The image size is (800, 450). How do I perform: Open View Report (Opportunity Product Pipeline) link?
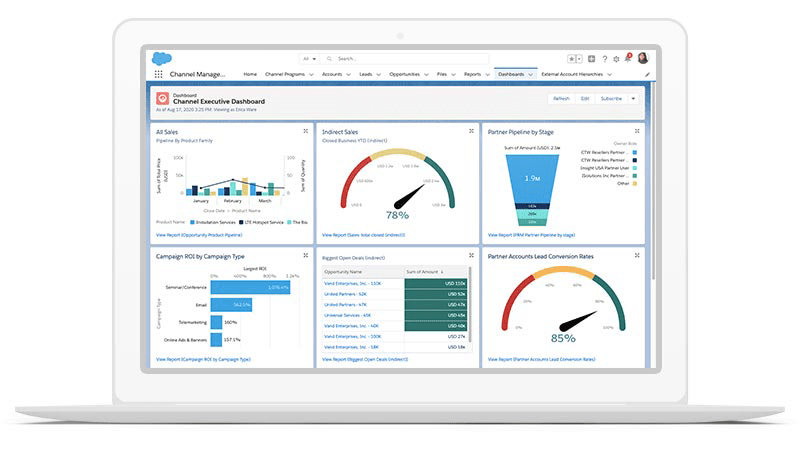[x=199, y=235]
